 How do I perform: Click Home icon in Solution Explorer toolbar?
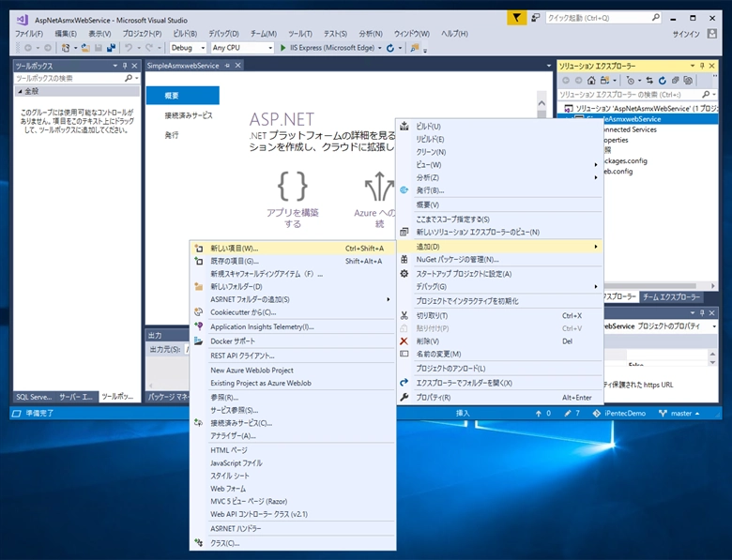[591, 81]
